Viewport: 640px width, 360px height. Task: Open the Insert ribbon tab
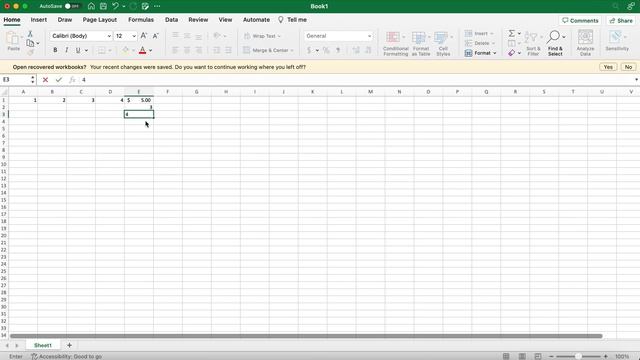39,20
